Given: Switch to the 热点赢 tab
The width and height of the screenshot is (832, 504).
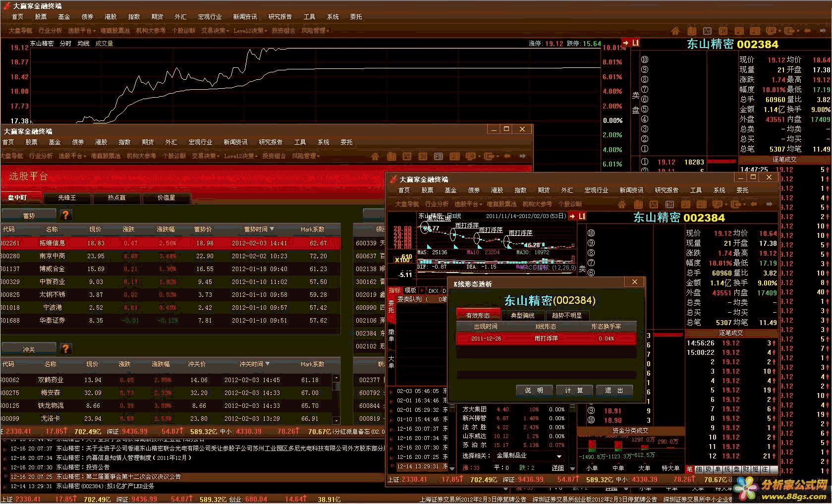Looking at the screenshot, I should (x=116, y=198).
